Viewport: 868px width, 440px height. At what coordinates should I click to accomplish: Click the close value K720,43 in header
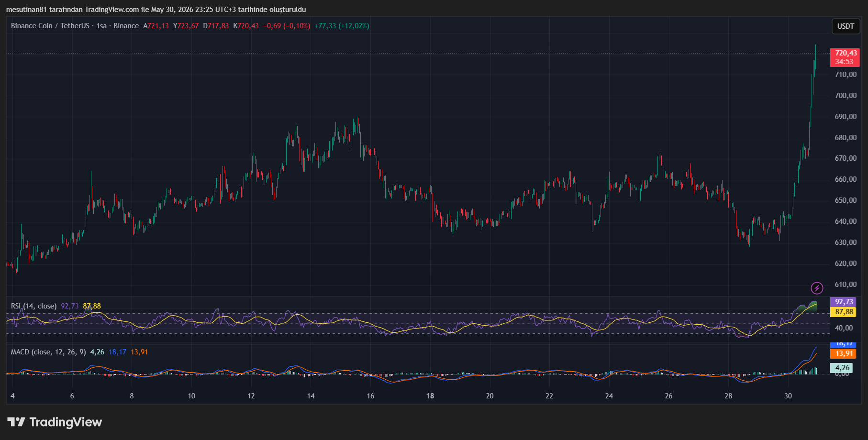246,26
